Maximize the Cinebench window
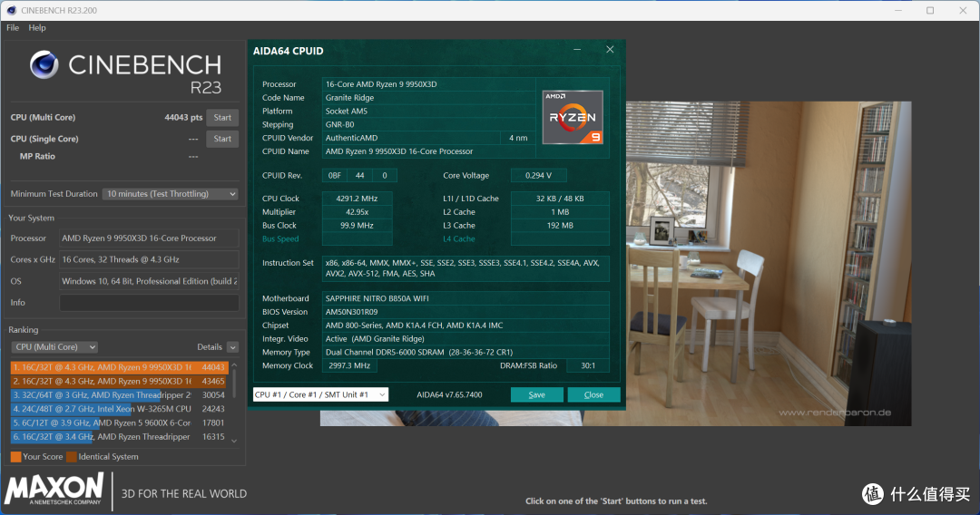Screen dimensions: 980x515 tap(930, 10)
